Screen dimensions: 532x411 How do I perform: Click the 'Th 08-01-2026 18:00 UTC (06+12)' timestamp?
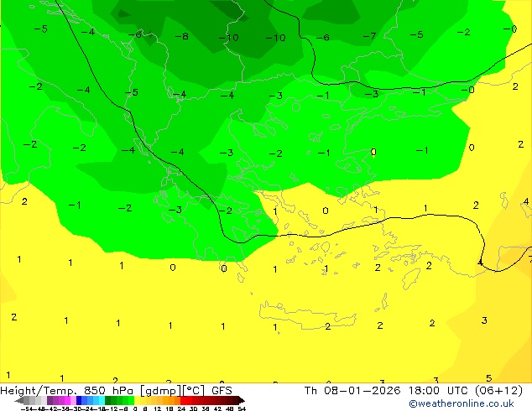coord(413,391)
